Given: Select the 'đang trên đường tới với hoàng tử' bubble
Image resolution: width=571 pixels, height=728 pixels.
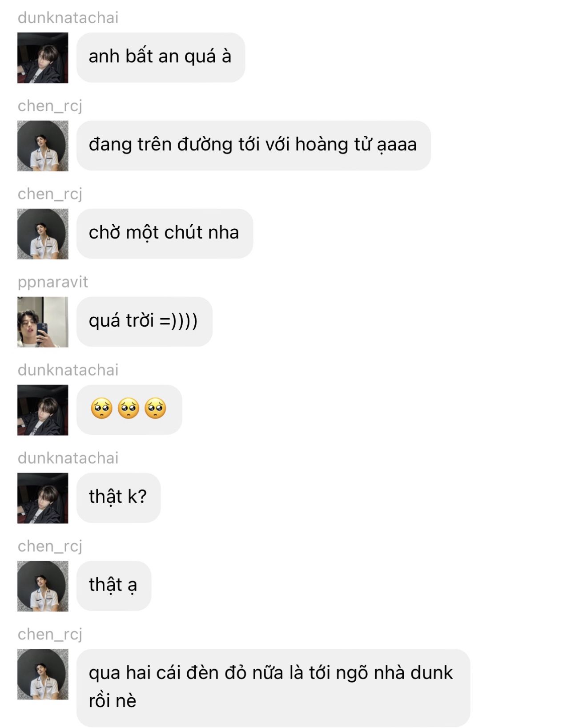Looking at the screenshot, I should pyautogui.click(x=253, y=146).
